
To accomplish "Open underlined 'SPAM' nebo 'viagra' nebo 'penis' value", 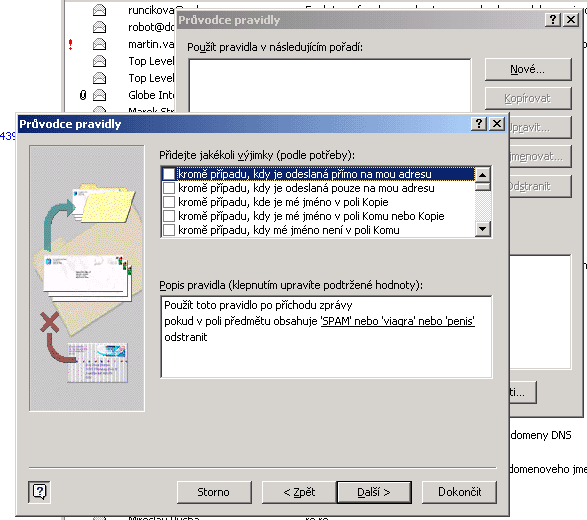I will [398, 321].
